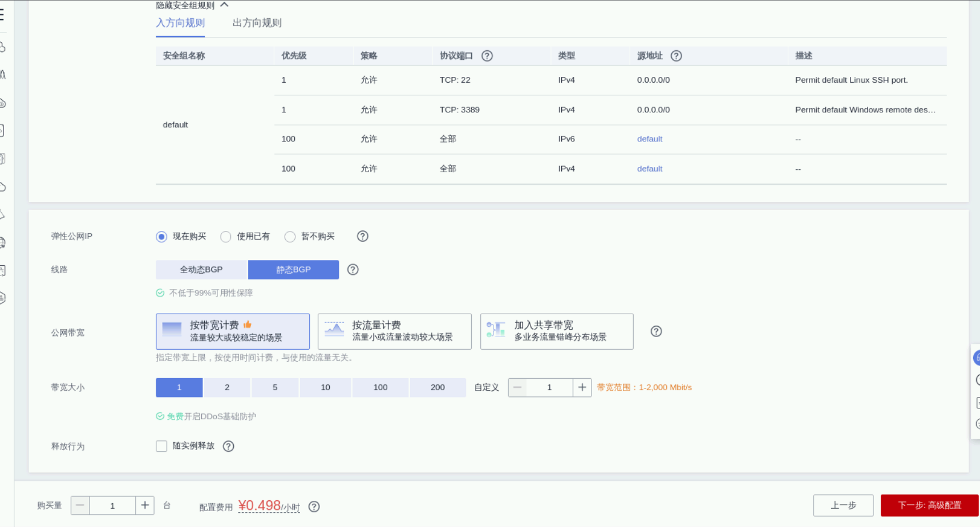This screenshot has height=527, width=980.
Task: Click the 隐藏安全组规则 link text
Action: click(185, 5)
